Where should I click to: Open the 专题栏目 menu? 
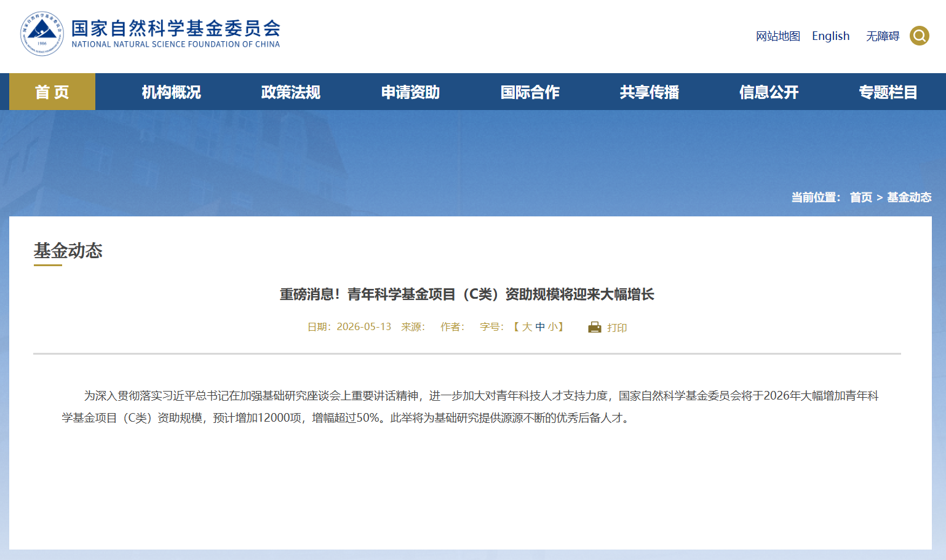[888, 92]
